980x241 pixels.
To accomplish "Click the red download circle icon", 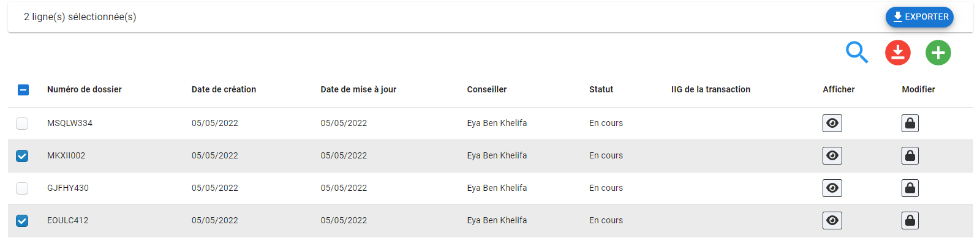I will [898, 53].
